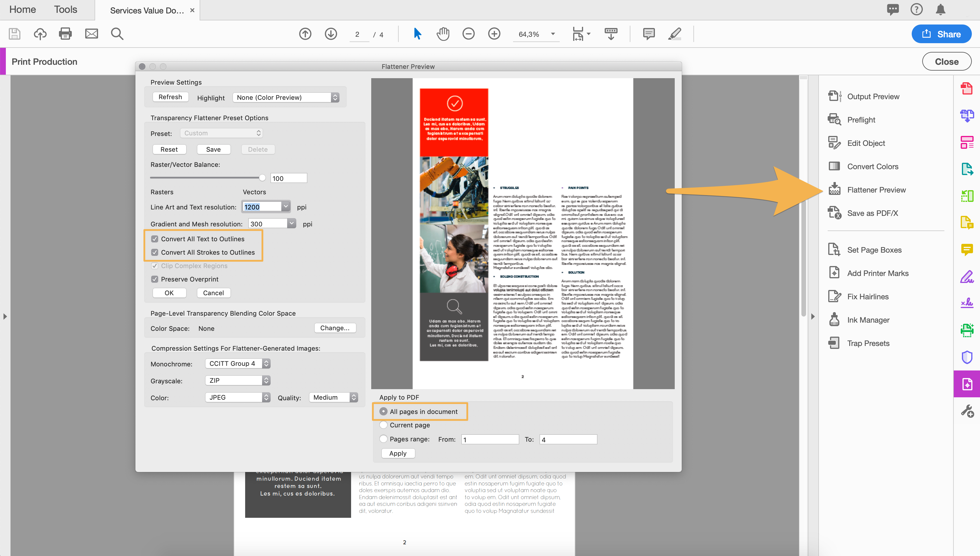This screenshot has height=556, width=980.
Task: Click the Apply button
Action: click(x=398, y=453)
